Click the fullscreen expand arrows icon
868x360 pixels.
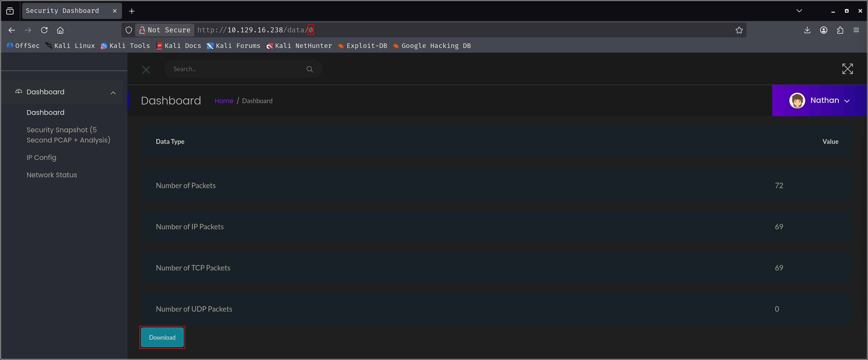[x=847, y=69]
